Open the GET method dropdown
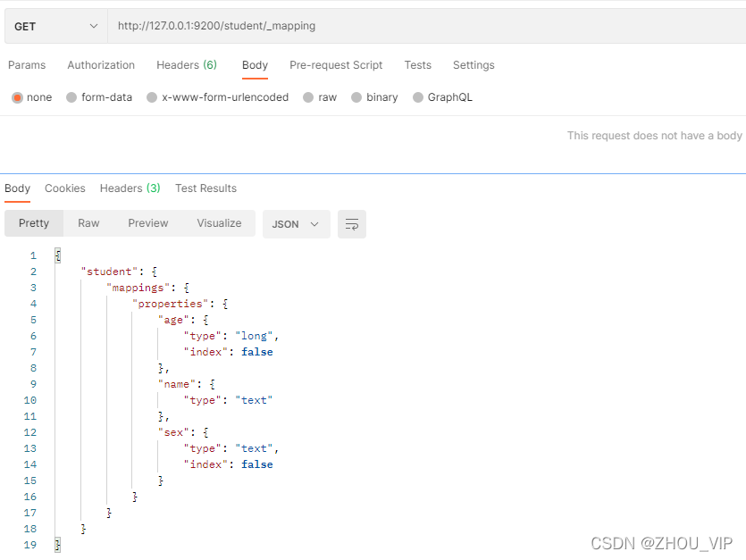The image size is (746, 560). click(x=56, y=26)
